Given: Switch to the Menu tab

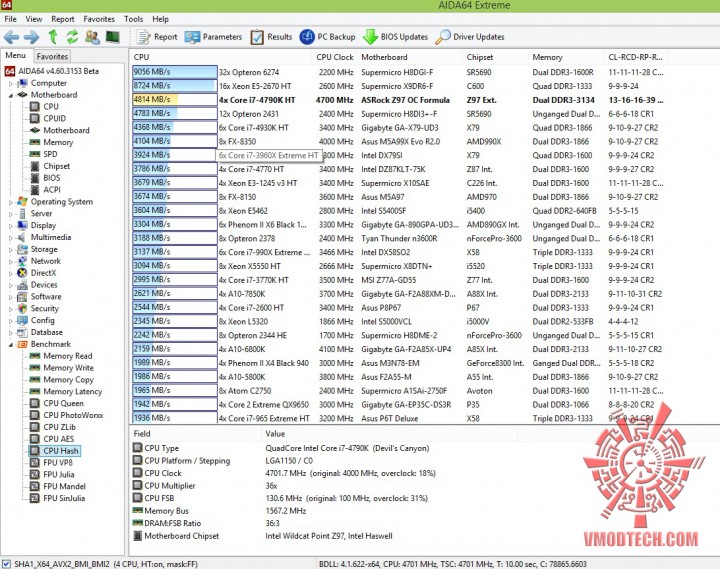Looking at the screenshot, I should coord(16,55).
